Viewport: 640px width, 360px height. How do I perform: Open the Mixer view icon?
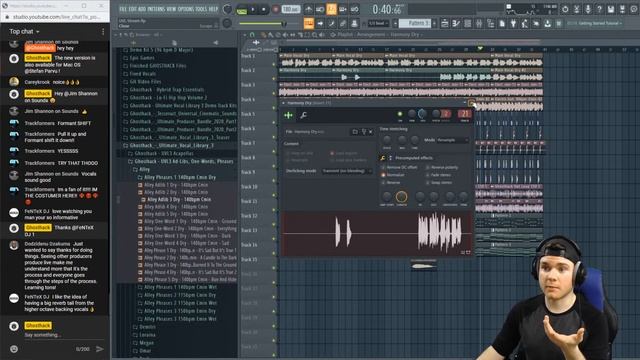coord(479,24)
